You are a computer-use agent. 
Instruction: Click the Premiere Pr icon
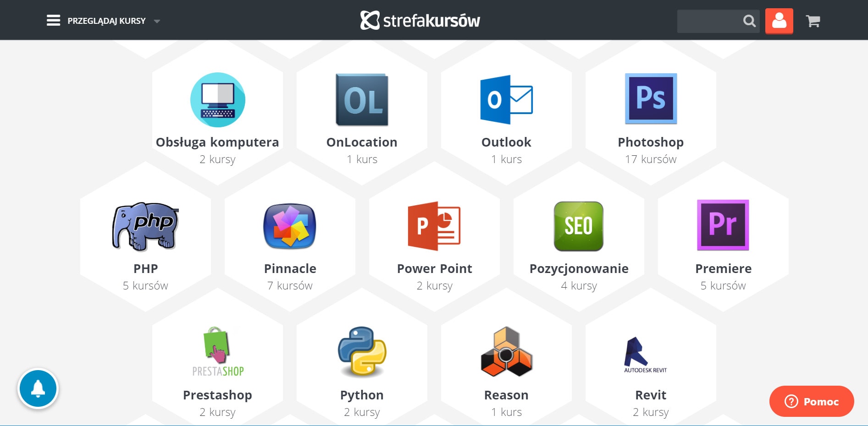(723, 225)
